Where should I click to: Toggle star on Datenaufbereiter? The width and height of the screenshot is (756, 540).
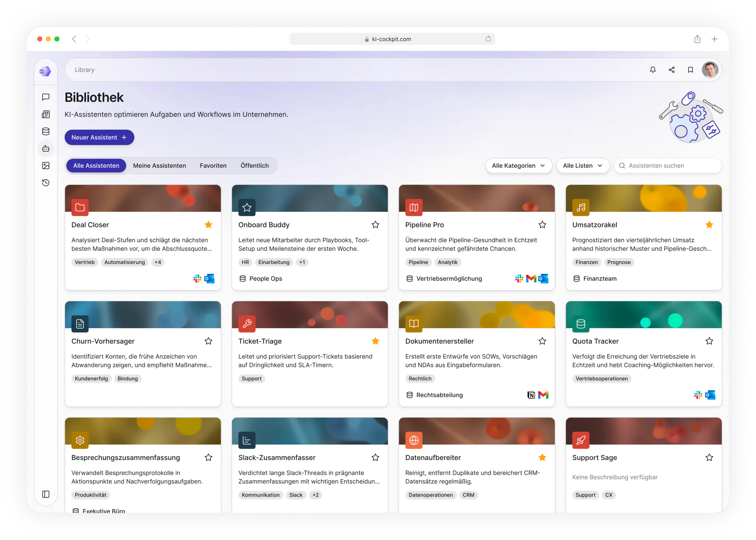[542, 458]
